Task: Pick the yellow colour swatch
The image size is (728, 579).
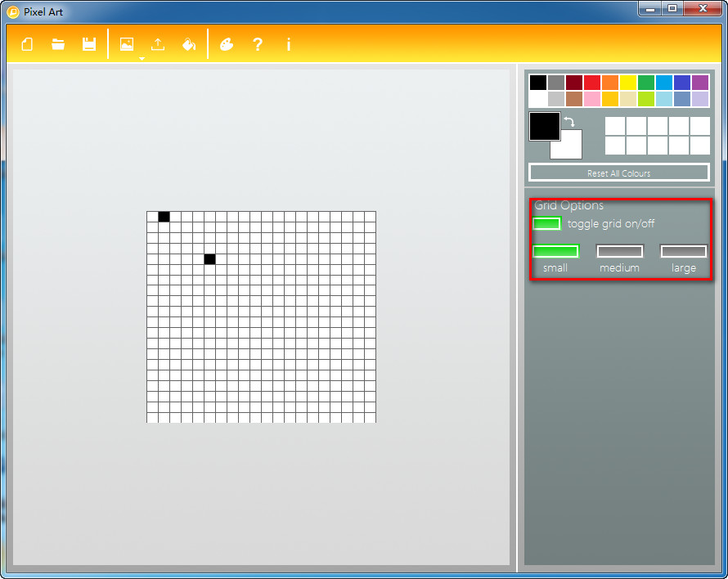Action: (628, 83)
